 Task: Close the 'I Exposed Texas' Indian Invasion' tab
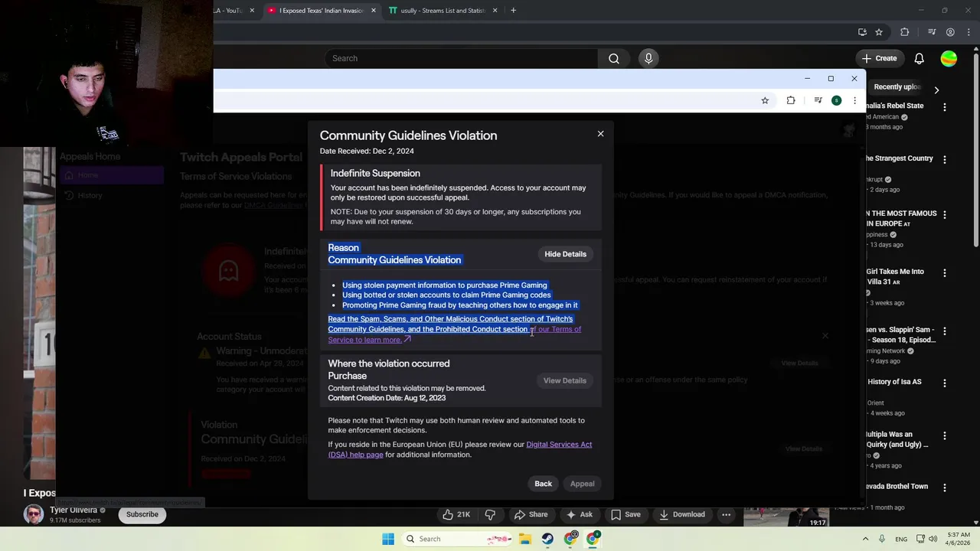(x=374, y=10)
